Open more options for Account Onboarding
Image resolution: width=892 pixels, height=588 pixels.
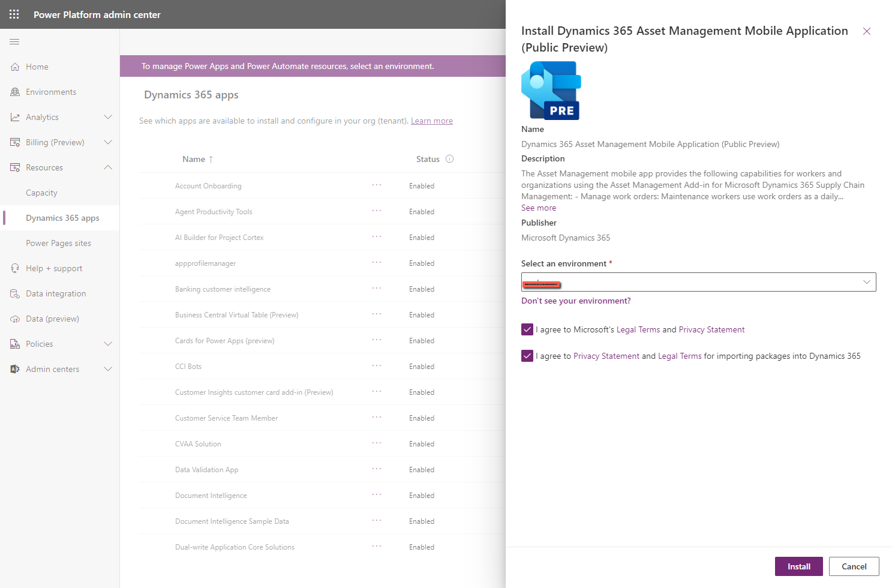tap(377, 185)
